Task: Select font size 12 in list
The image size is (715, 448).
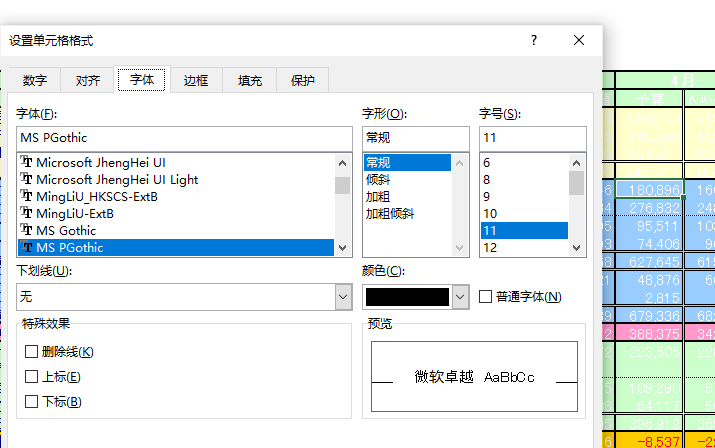Action: coord(490,247)
